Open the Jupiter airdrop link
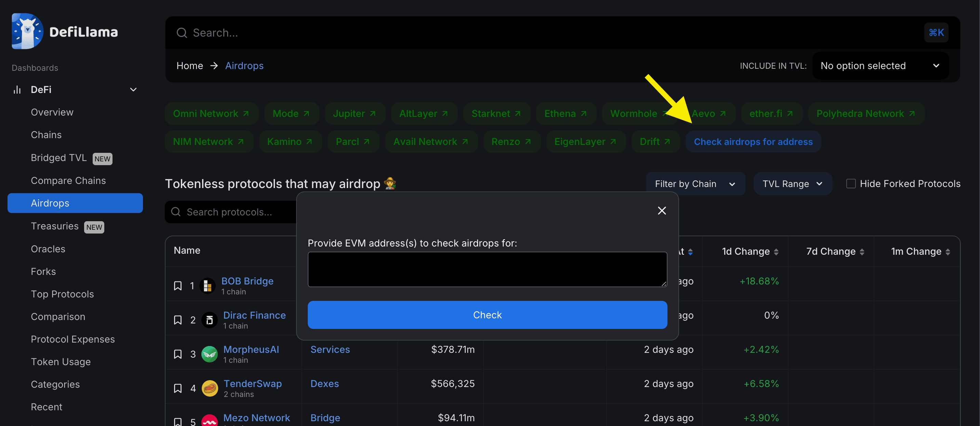 point(354,114)
